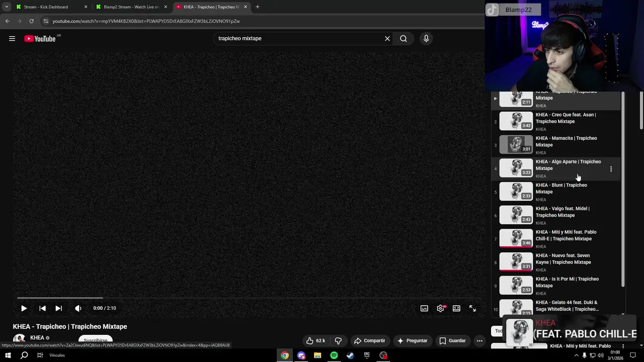Image resolution: width=644 pixels, height=362 pixels.
Task: Open Epic Games from the taskbar
Action: 367,355
